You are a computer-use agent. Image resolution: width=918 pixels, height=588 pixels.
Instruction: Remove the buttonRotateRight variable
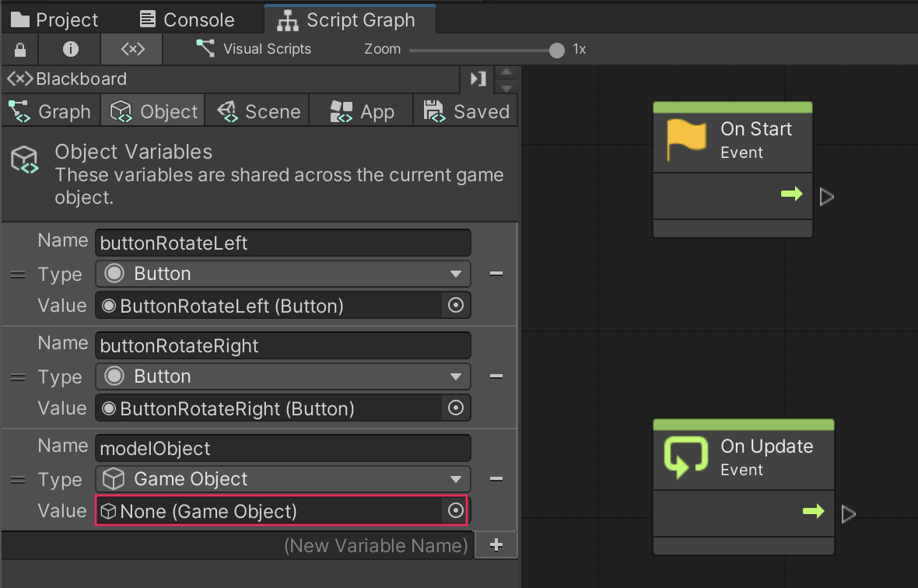pos(496,376)
